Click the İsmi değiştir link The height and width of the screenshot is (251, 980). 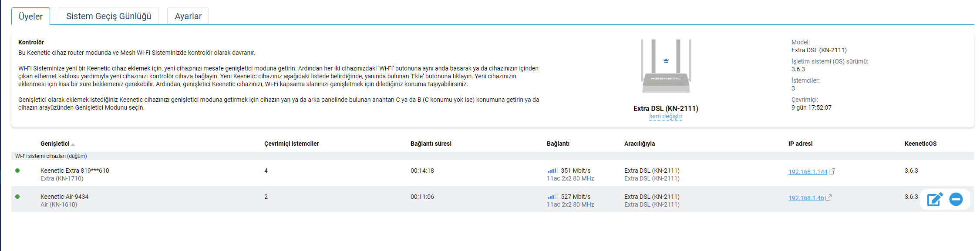[x=666, y=116]
